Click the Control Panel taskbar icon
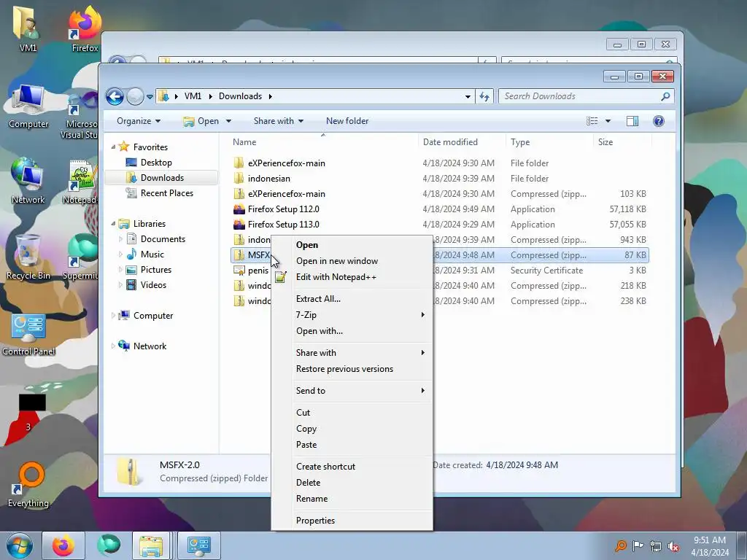 (x=199, y=545)
